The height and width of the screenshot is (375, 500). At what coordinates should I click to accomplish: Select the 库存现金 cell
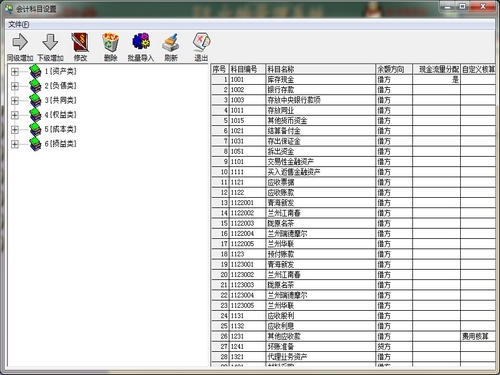click(320, 80)
